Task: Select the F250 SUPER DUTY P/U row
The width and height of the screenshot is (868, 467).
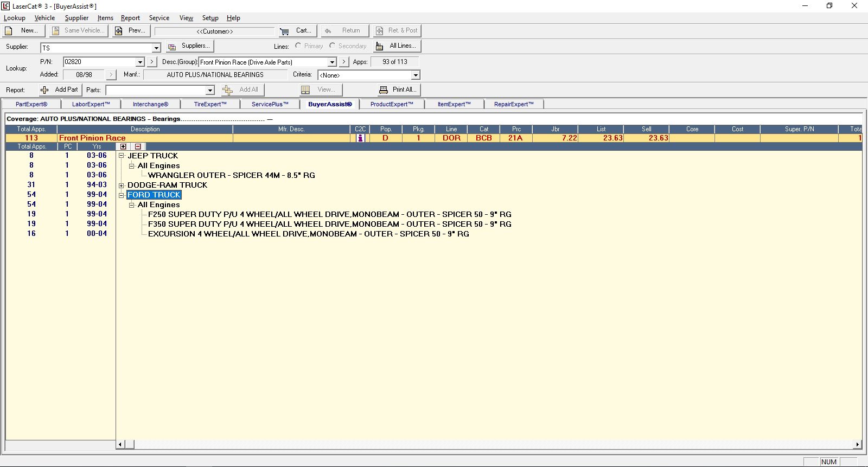Action: pos(330,214)
